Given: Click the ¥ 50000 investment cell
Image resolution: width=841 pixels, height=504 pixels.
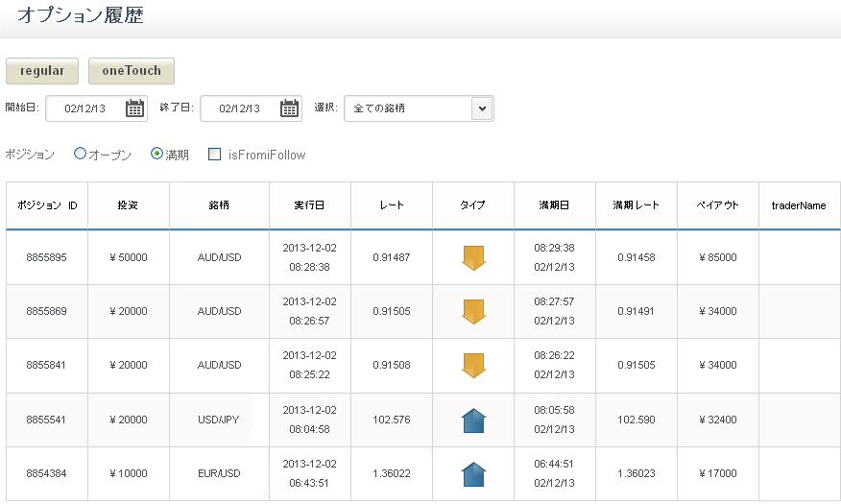Looking at the screenshot, I should (x=129, y=257).
